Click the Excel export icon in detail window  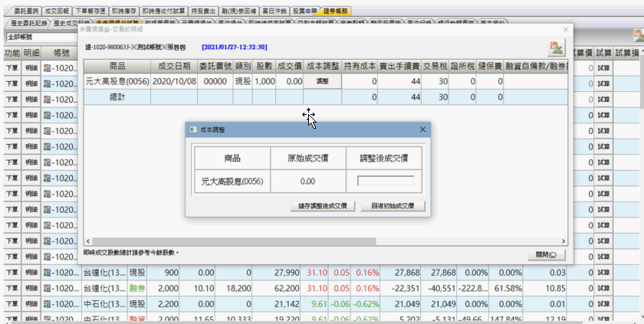557,47
